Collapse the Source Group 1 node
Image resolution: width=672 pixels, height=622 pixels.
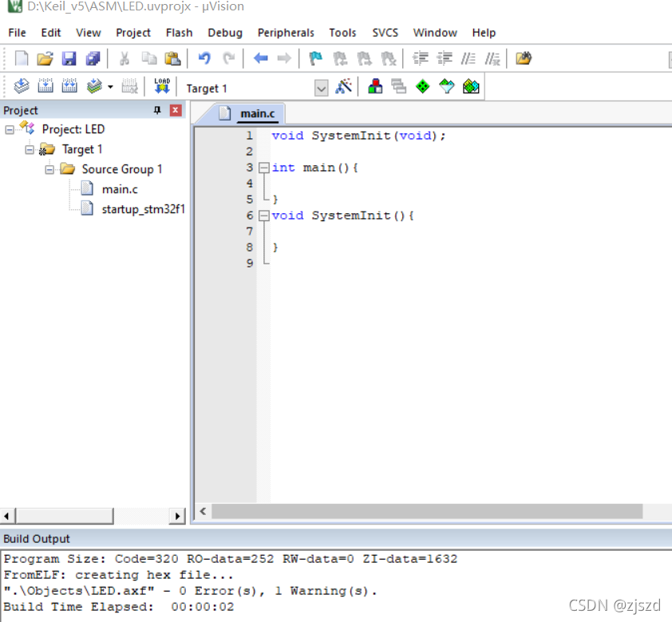coord(49,170)
